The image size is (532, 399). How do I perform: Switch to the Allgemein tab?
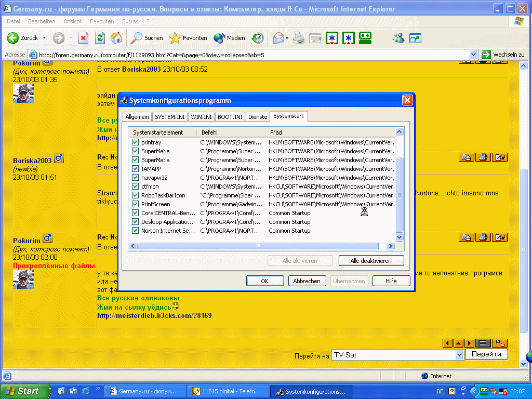(137, 117)
